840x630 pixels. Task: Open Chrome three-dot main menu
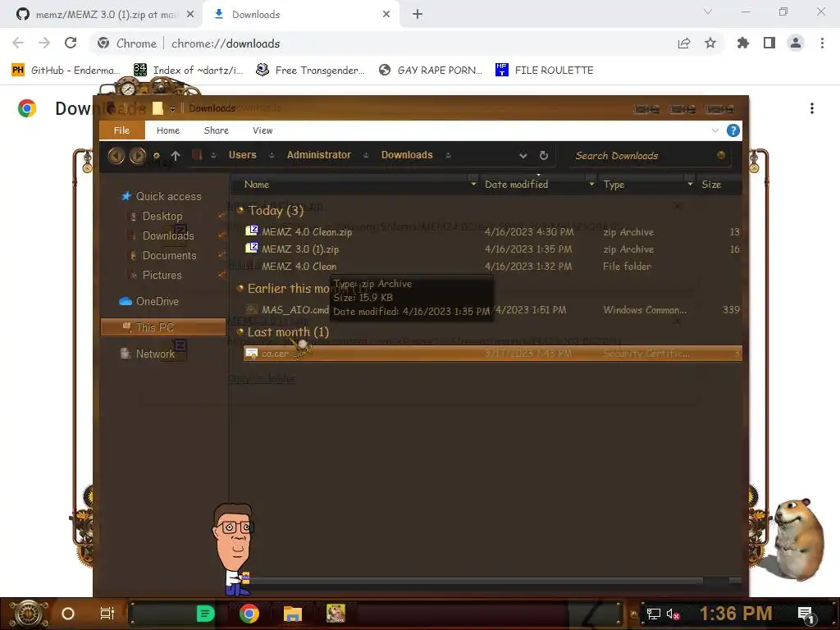click(x=822, y=43)
